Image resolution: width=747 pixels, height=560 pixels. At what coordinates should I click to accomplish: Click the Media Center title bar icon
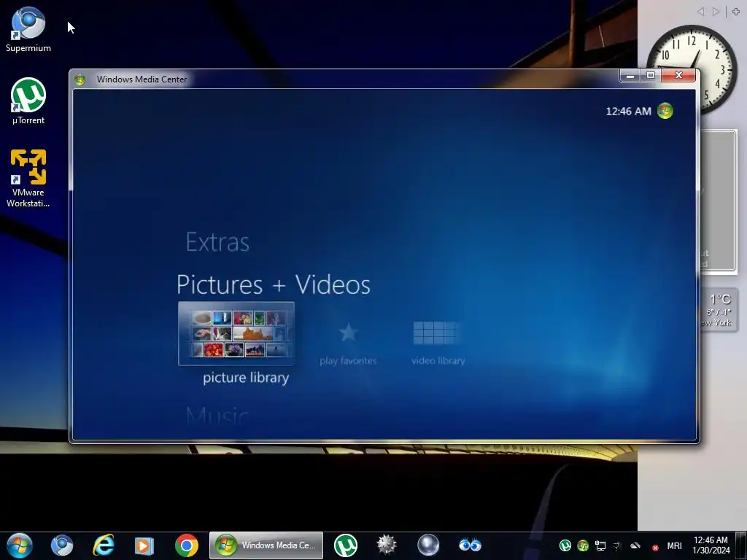click(80, 79)
